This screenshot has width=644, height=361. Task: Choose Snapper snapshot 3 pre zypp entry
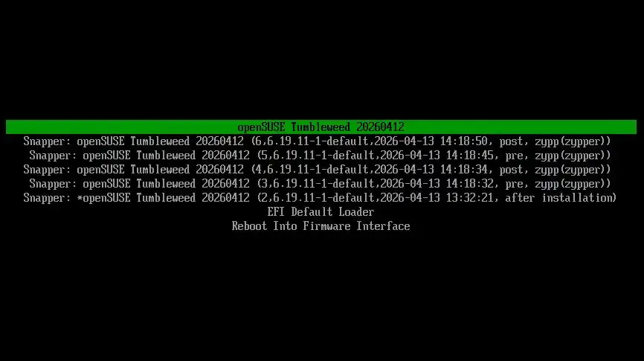(x=320, y=184)
